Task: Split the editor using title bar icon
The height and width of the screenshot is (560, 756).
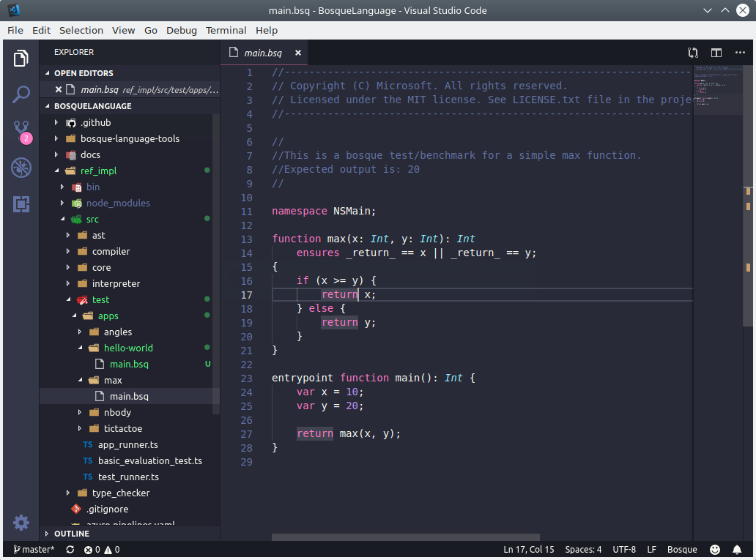Action: click(716, 53)
